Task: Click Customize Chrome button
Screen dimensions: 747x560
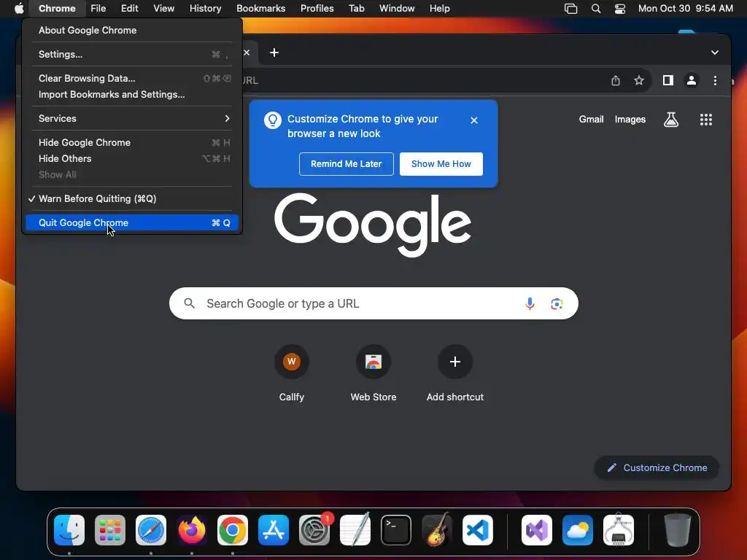Action: (x=657, y=467)
